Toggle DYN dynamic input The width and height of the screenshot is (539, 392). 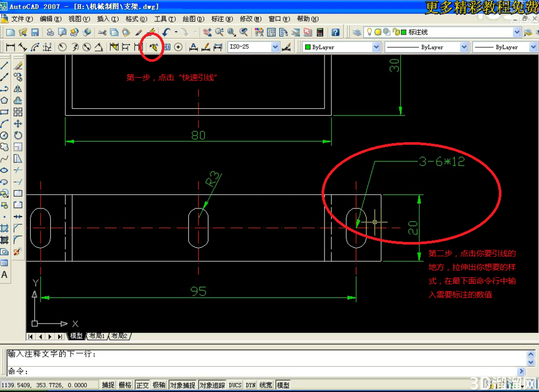click(251, 385)
